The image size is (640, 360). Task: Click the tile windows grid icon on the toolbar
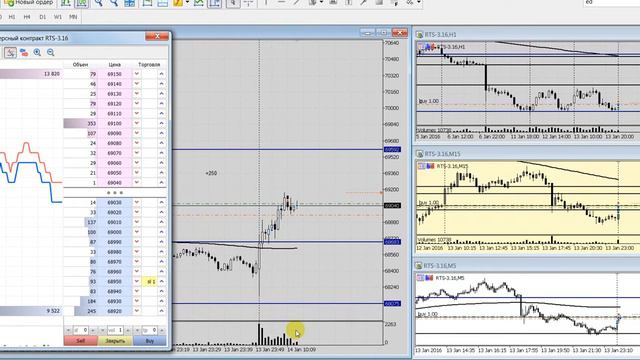(x=129, y=3)
